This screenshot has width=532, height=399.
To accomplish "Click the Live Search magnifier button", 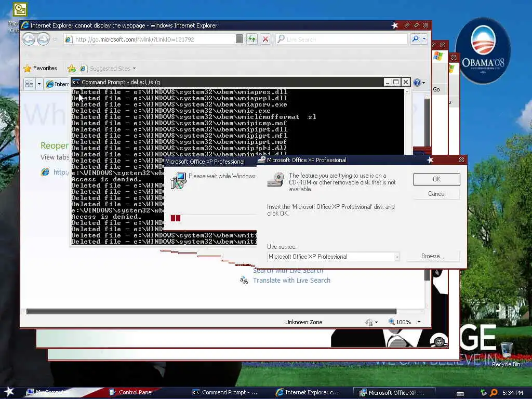I will (x=415, y=39).
